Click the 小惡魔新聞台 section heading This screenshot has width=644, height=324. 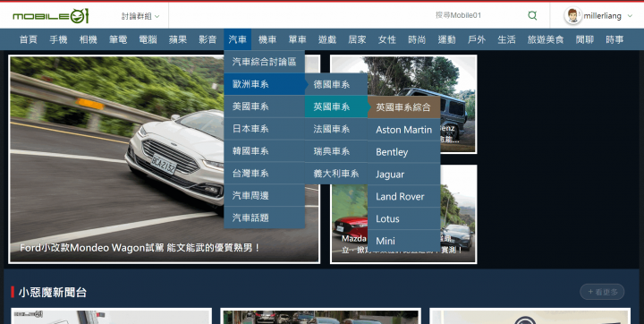tap(53, 293)
